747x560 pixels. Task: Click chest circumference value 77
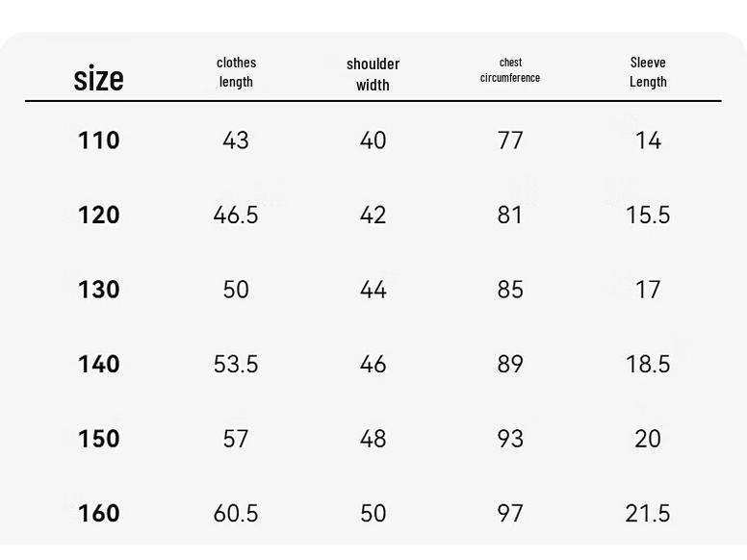pos(510,140)
